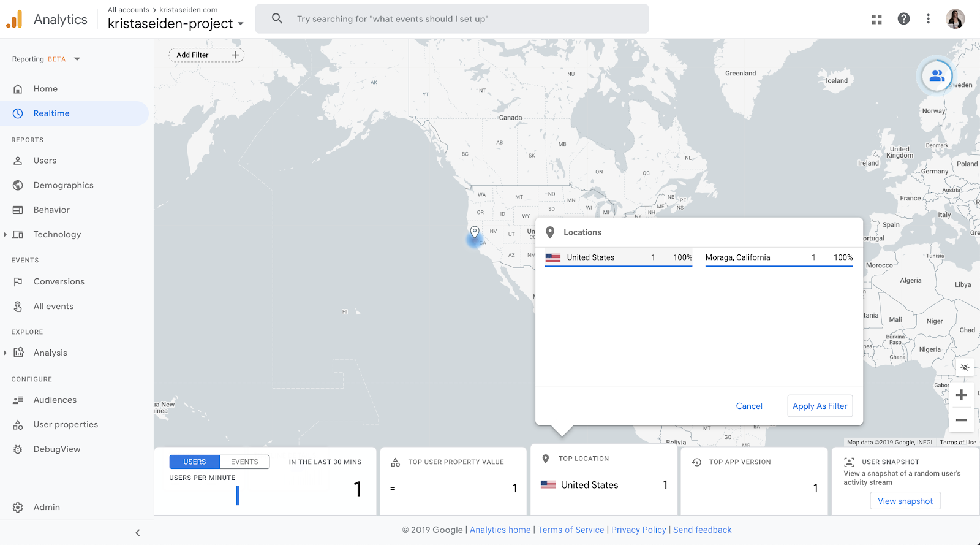The height and width of the screenshot is (545, 980).
Task: Open the All events section
Action: (x=53, y=306)
